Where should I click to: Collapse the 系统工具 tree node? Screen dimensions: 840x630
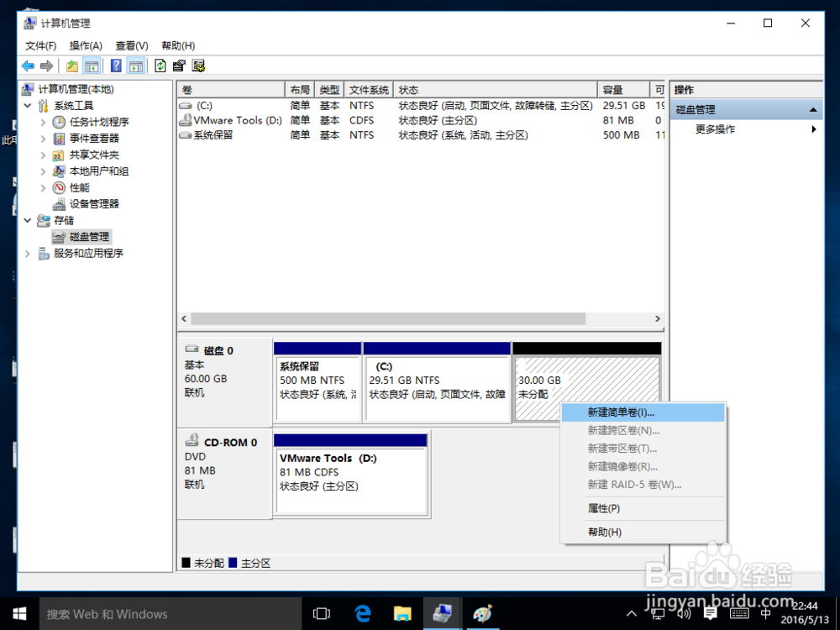[x=28, y=106]
